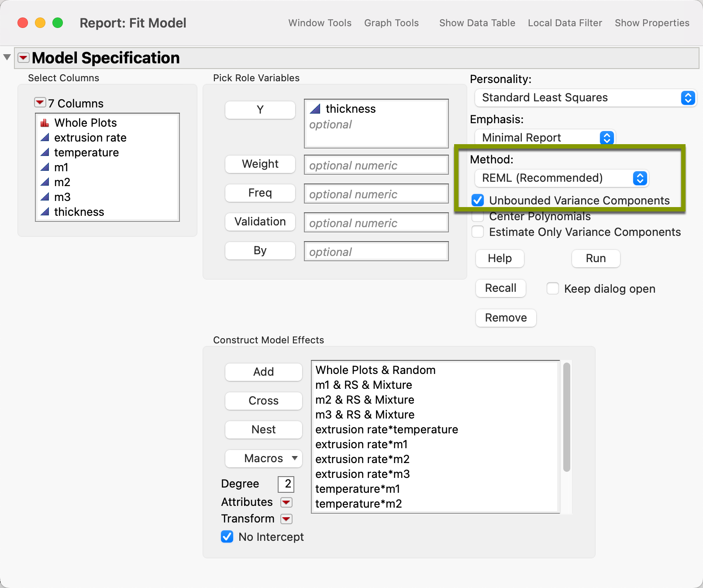Click the continuous data icon beside thickness
Screen dimensions: 703x588
click(x=45, y=212)
